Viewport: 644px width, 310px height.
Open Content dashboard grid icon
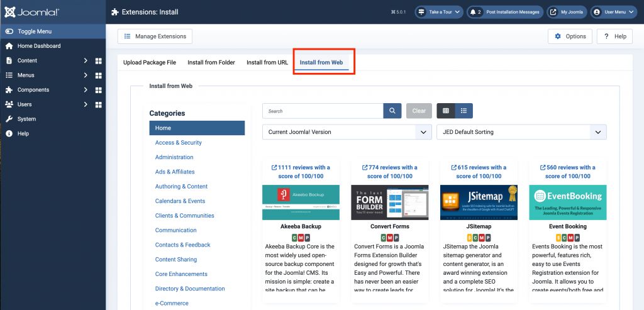pyautogui.click(x=98, y=61)
